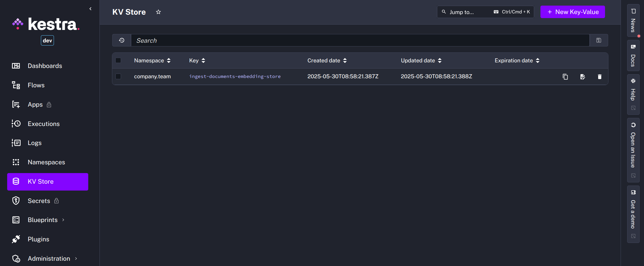Click the Get a demo tab

[x=633, y=214]
